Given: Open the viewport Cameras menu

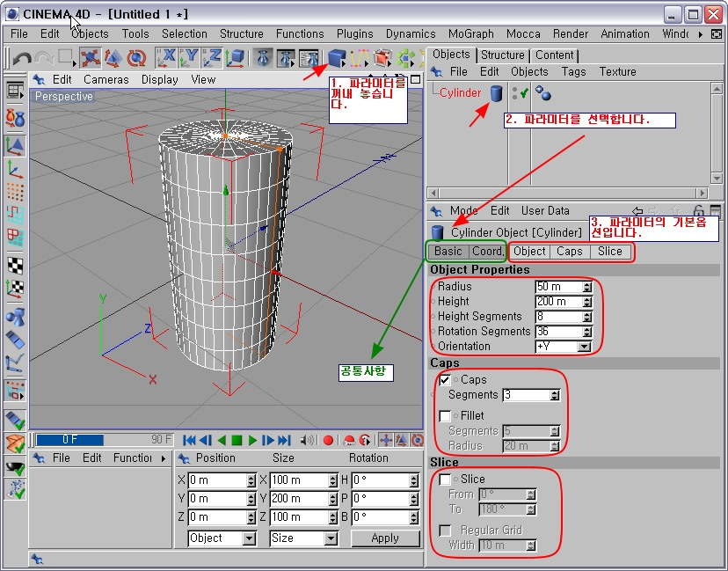Looking at the screenshot, I should 106,79.
